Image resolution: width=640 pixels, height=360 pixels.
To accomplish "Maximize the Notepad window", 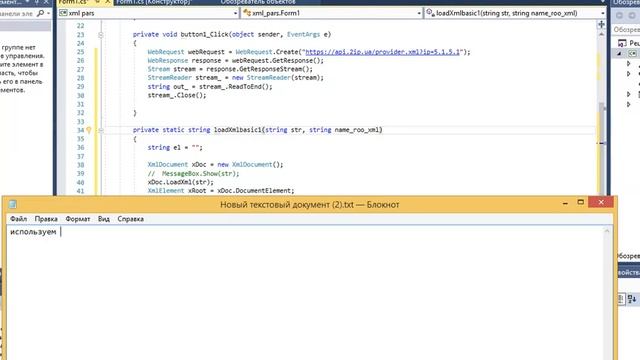I will click(x=580, y=202).
